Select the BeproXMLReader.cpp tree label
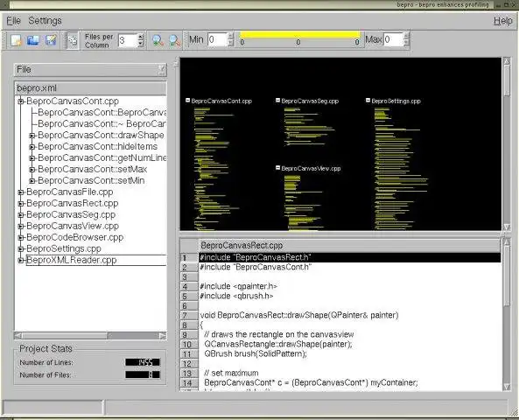 click(72, 260)
